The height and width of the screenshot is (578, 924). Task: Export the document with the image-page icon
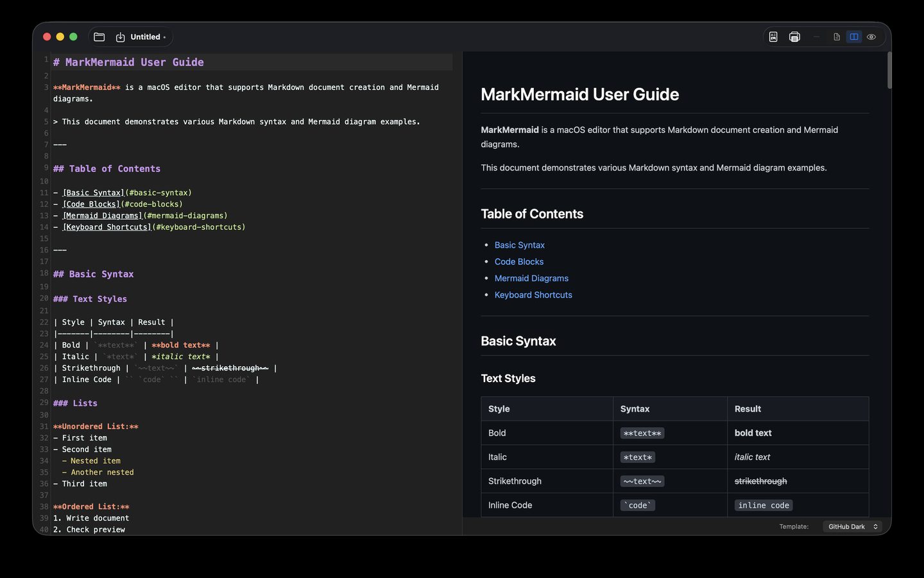[773, 37]
